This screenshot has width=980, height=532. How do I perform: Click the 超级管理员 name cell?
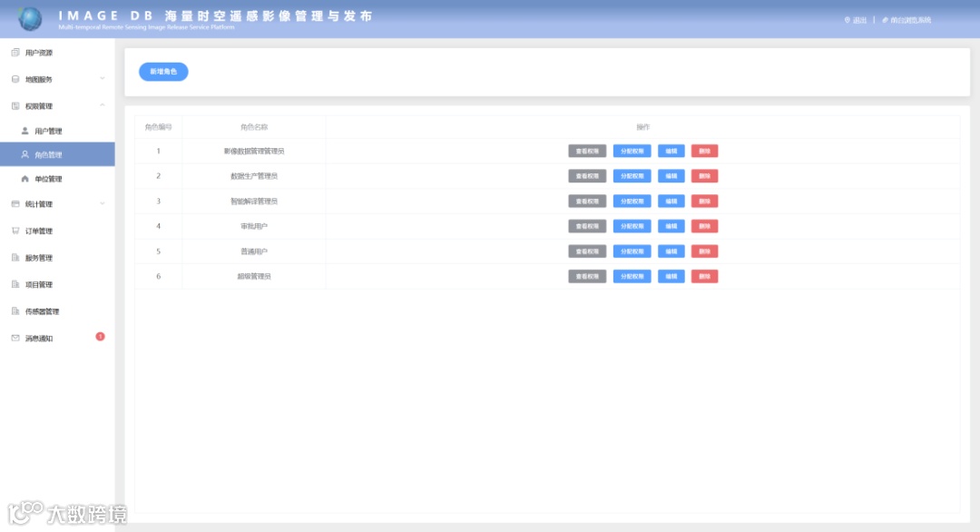[254, 276]
